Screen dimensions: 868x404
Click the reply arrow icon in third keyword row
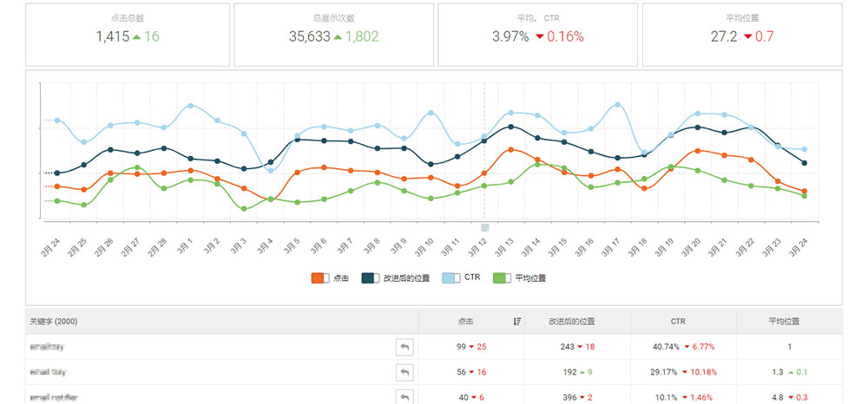[404, 397]
